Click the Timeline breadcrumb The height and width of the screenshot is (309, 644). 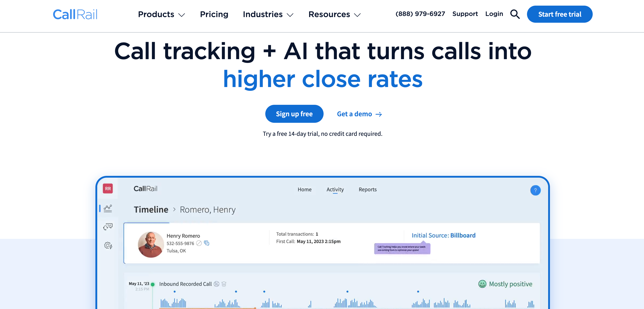[x=151, y=210]
